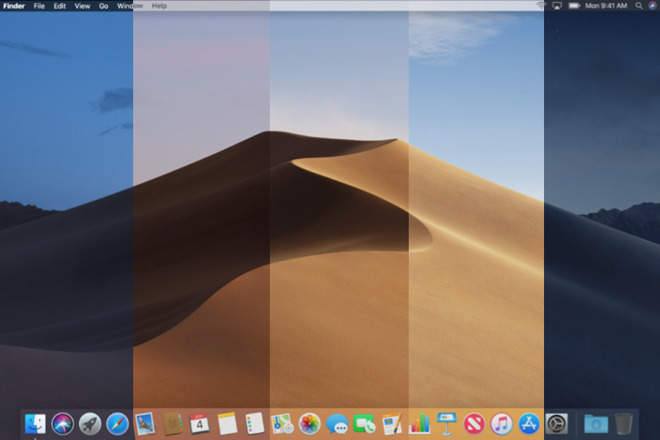Open Finder application menu
The width and height of the screenshot is (660, 440).
(14, 6)
